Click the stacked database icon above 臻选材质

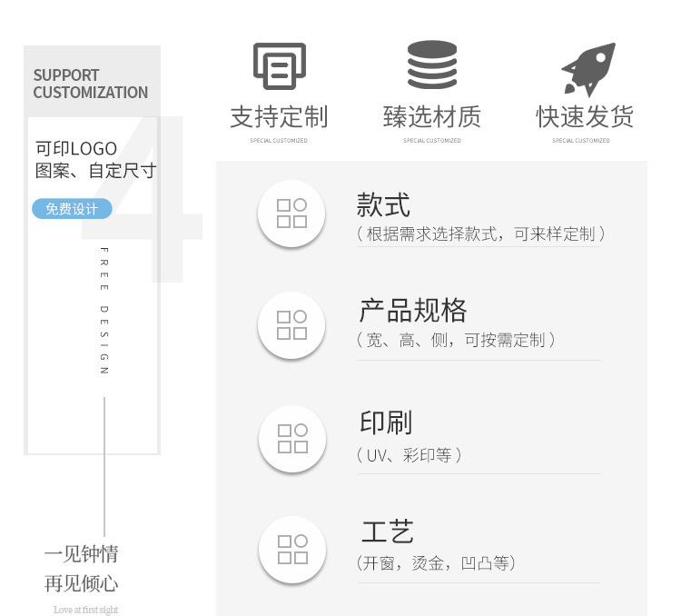click(x=431, y=66)
